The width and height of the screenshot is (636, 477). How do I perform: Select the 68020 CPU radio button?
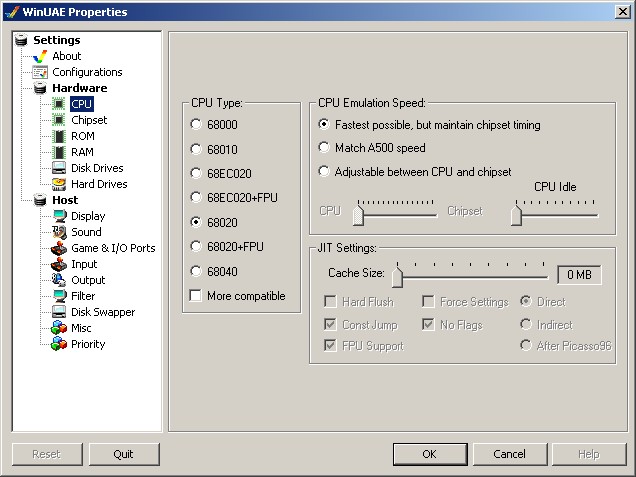pos(196,222)
